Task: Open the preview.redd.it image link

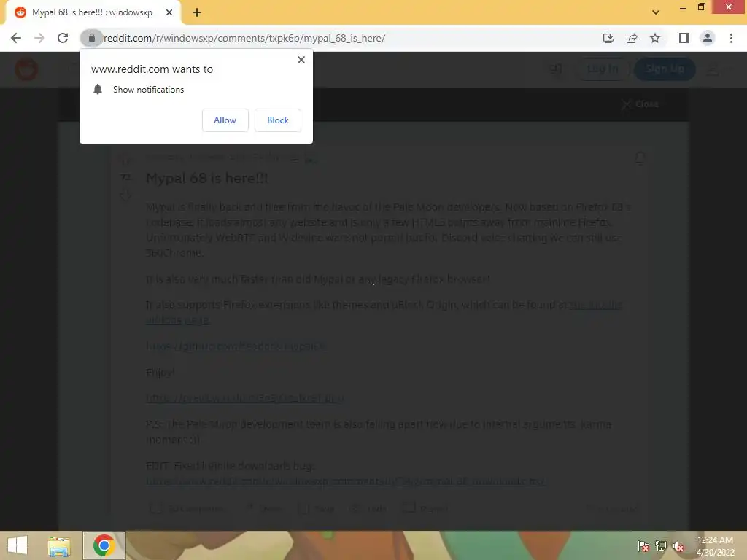Action: [245, 398]
